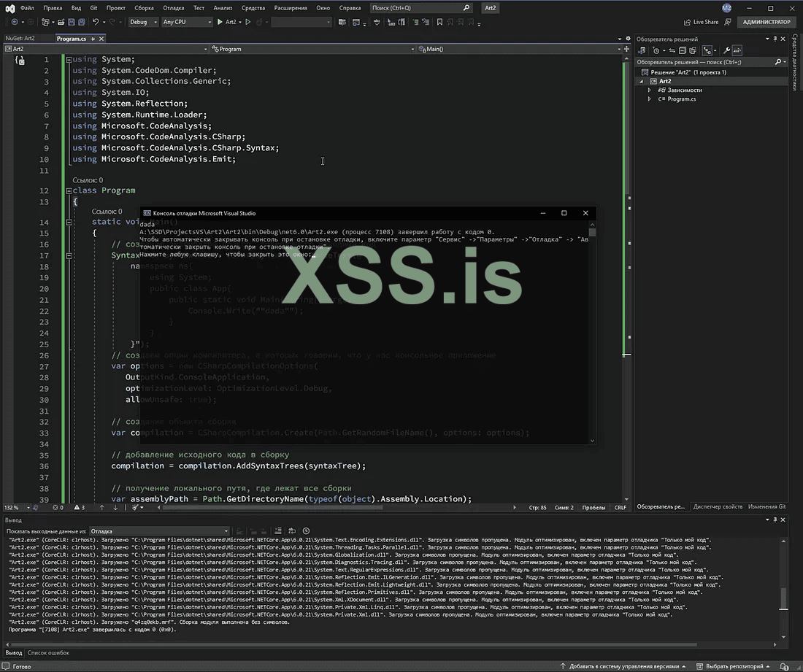Open the Сборка menu
The width and height of the screenshot is (803, 672).
tap(144, 8)
